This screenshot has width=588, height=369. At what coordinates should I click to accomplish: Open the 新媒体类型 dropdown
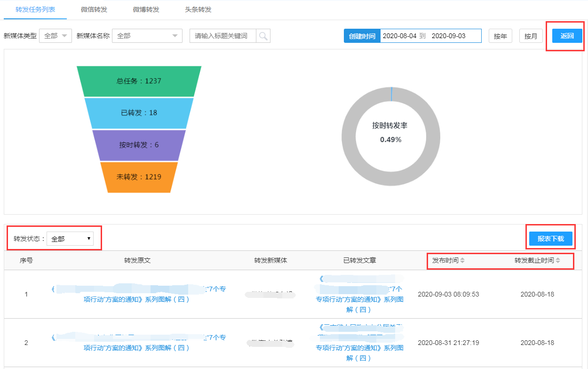point(56,36)
